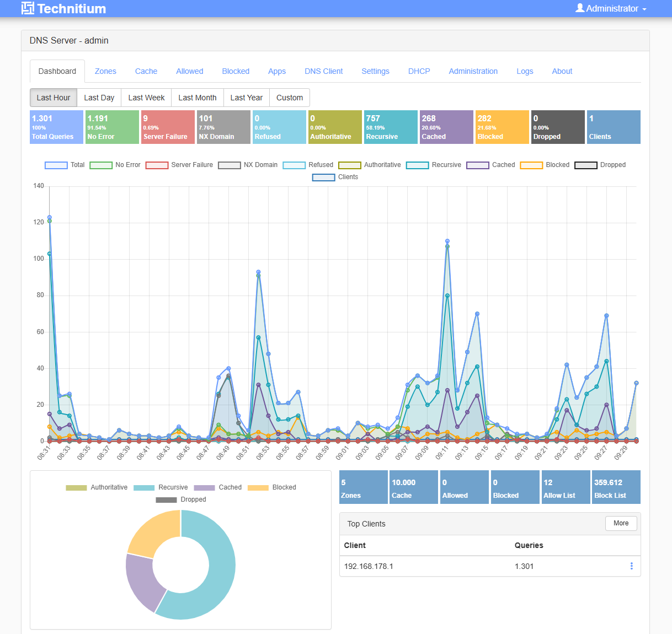Select the Last Day time range
This screenshot has height=634, width=672.
coord(99,98)
